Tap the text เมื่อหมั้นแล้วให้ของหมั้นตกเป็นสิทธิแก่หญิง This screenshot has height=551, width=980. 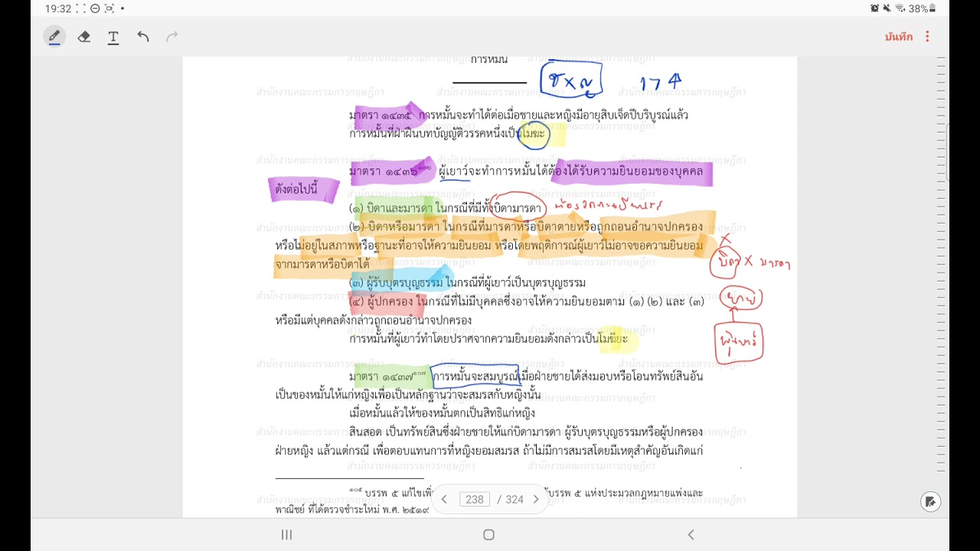click(442, 414)
